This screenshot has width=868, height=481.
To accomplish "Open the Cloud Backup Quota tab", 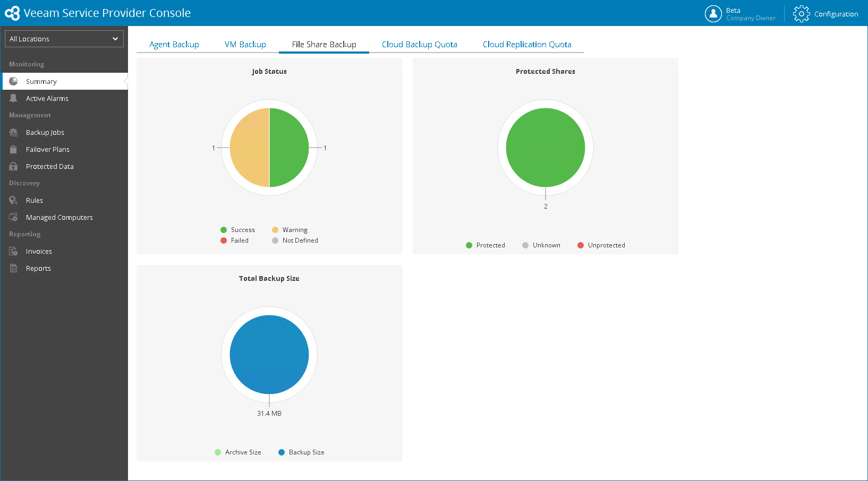I will (420, 45).
